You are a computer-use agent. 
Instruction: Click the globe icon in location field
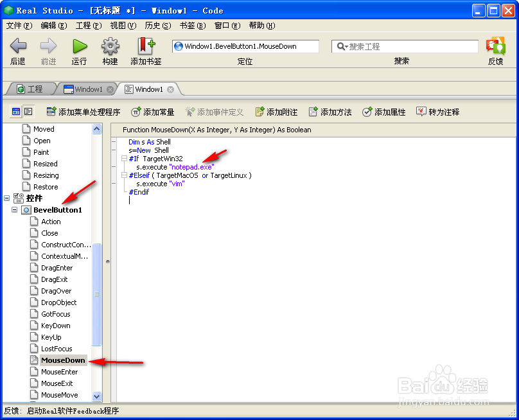[179, 46]
